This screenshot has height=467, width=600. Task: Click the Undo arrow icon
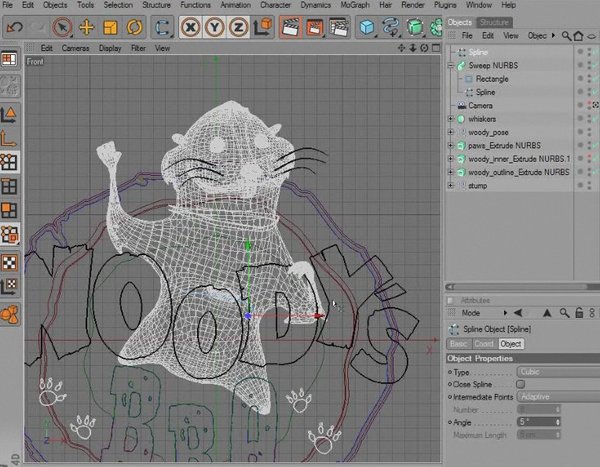point(13,27)
